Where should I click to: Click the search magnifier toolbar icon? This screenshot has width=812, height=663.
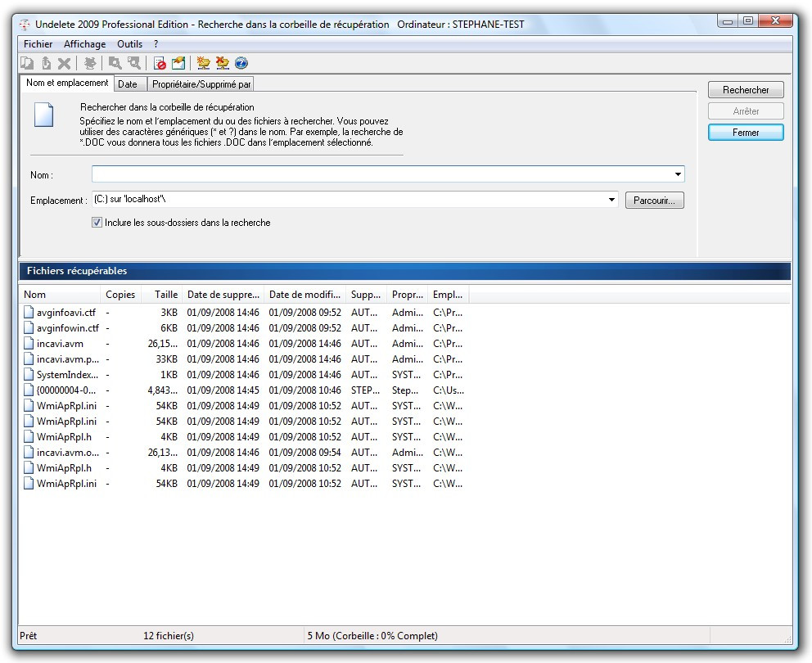click(x=115, y=63)
